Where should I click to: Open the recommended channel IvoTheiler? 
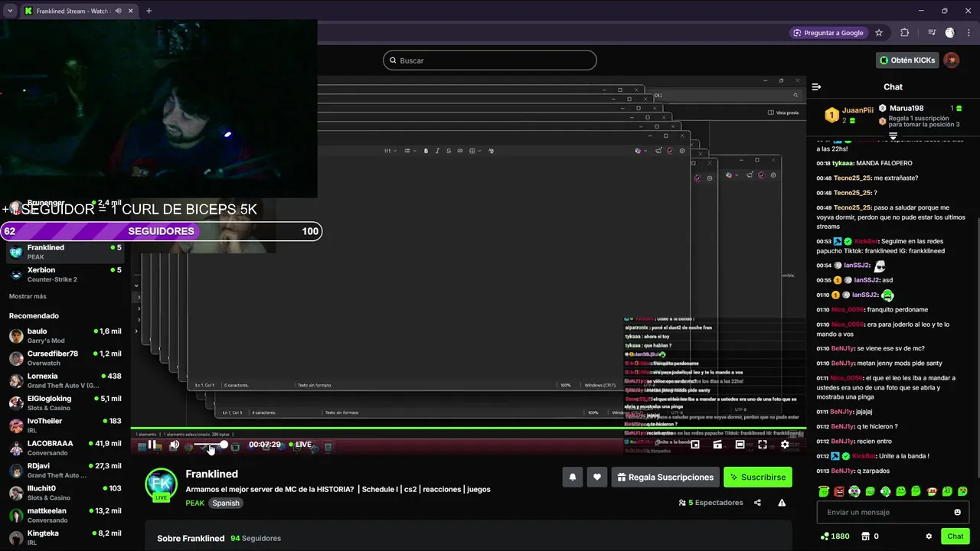pos(65,425)
